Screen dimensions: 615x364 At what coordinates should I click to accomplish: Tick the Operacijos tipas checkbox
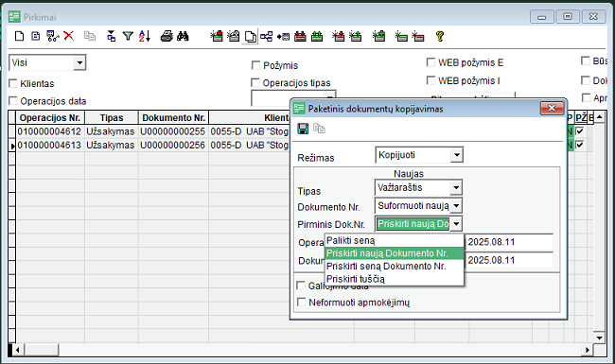pos(255,82)
